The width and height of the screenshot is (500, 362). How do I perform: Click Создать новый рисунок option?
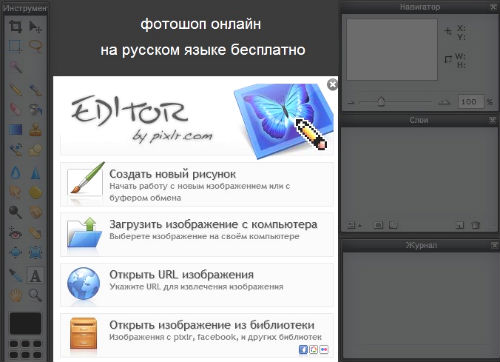[197, 185]
